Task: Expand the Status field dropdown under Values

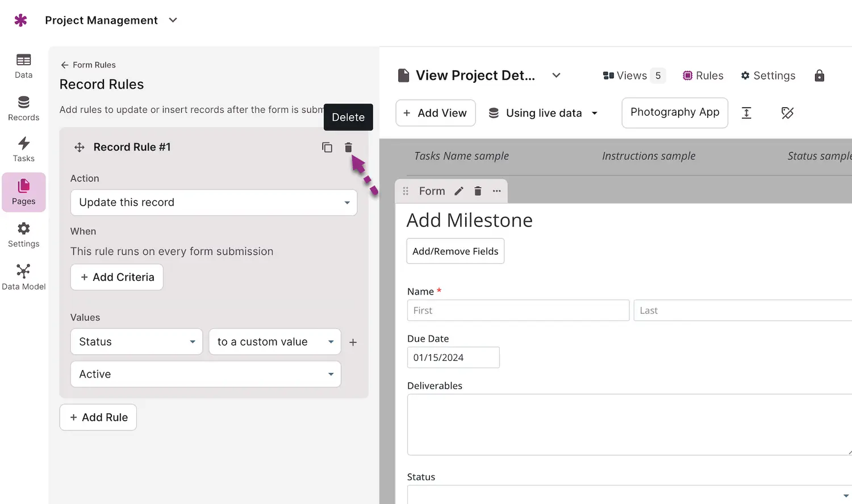Action: pos(136,342)
